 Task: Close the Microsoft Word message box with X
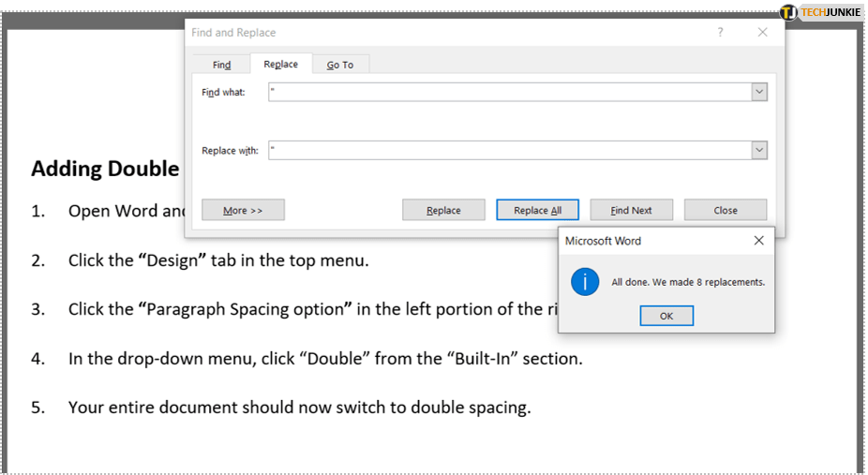758,241
